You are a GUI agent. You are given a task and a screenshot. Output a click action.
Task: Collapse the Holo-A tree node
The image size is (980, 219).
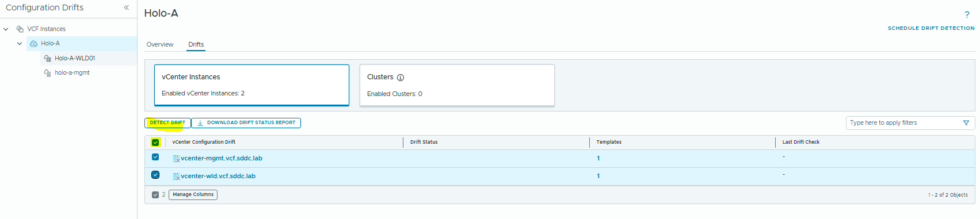pyautogui.click(x=20, y=44)
